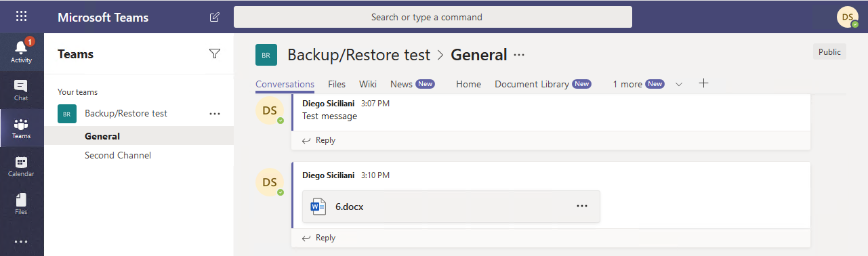This screenshot has height=256, width=868.
Task: Click the Test message text
Action: pos(329,116)
